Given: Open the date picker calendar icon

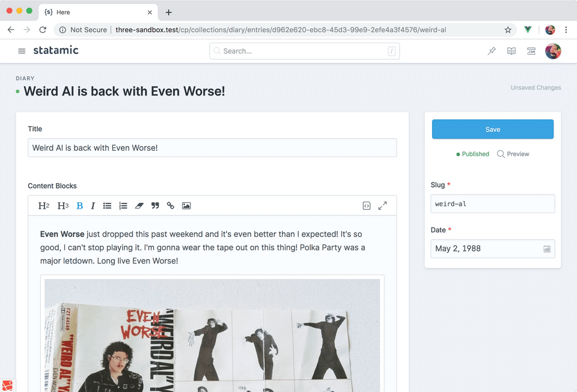Looking at the screenshot, I should click(x=547, y=249).
